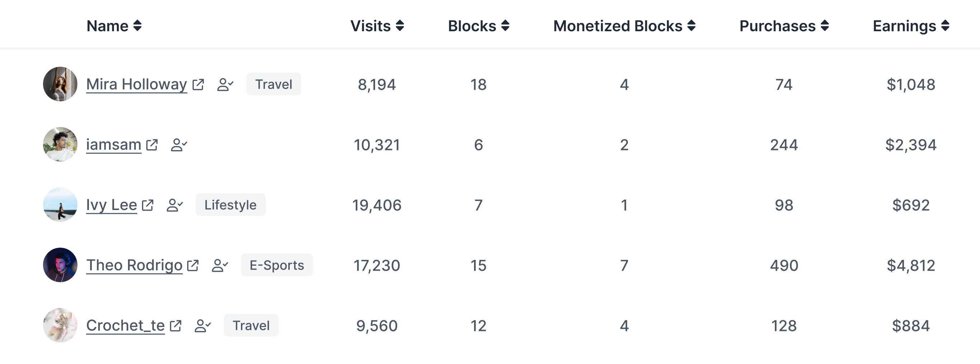Click user-check icon beside Ivy Lee
Viewport: 980px width, 364px height.
pyautogui.click(x=175, y=205)
